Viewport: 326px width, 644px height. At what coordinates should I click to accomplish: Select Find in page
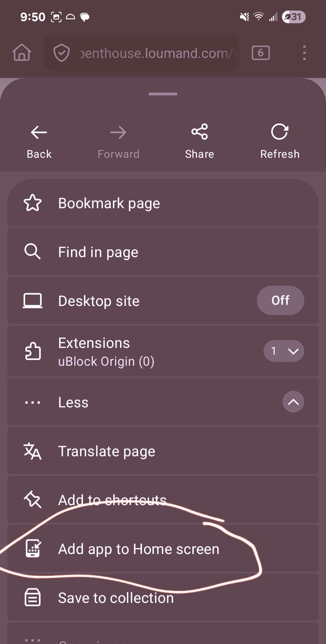tap(98, 252)
